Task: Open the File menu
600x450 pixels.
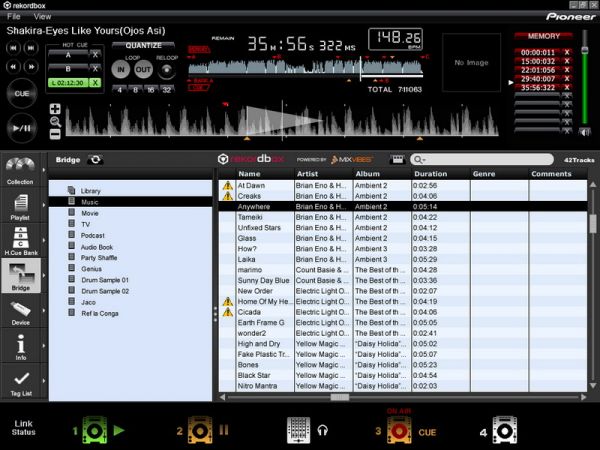Action: (x=14, y=16)
